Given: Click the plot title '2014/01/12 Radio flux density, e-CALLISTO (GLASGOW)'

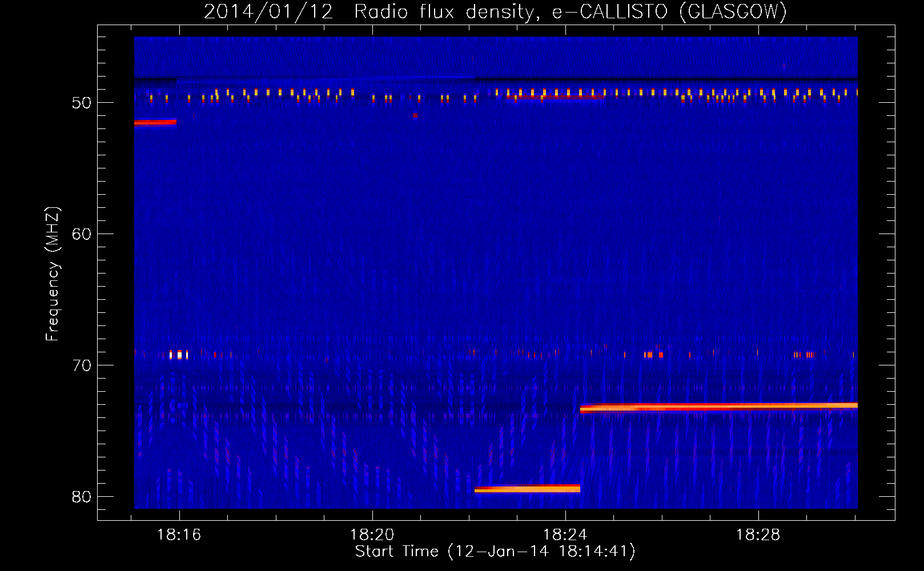Looking at the screenshot, I should coord(495,12).
